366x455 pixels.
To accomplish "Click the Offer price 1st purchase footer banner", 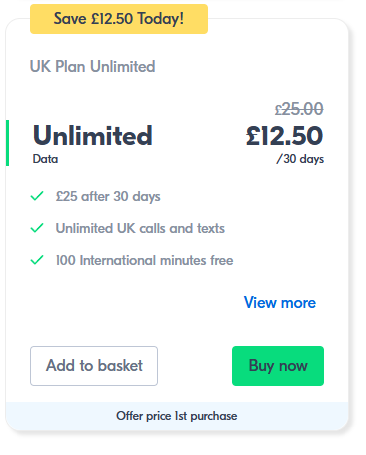I will coord(177,416).
